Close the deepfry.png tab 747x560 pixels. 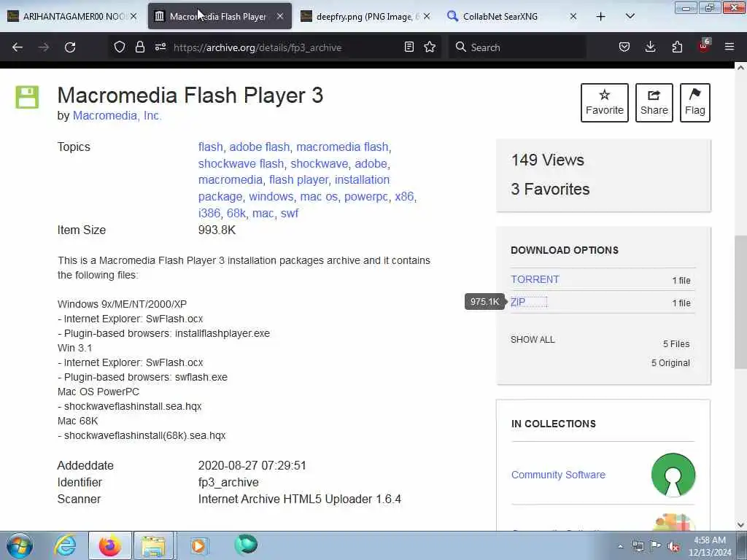click(427, 16)
